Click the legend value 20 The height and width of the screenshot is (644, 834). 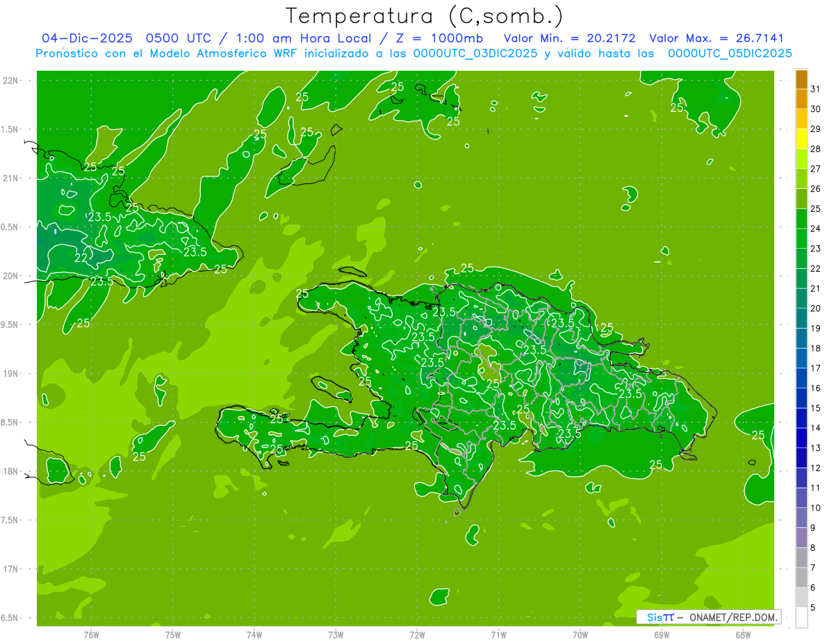coord(816,308)
